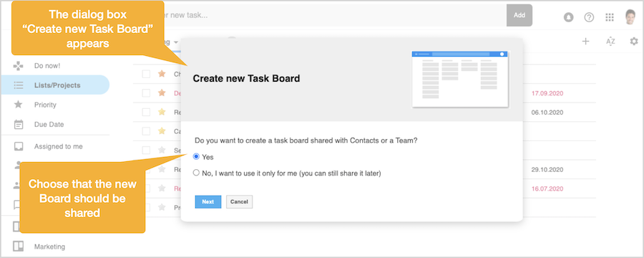The image size is (644, 258).
Task: Open the settings gear icon
Action: click(635, 41)
